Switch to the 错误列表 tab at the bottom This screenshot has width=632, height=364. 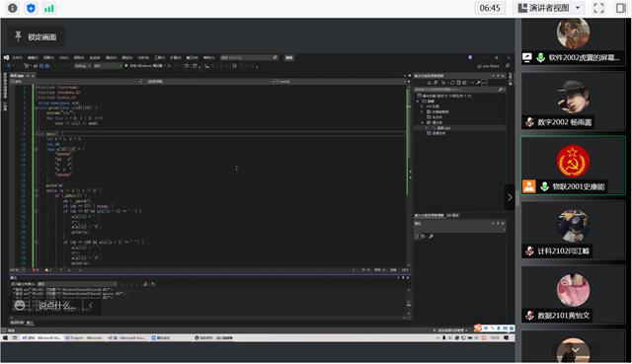tap(16, 323)
